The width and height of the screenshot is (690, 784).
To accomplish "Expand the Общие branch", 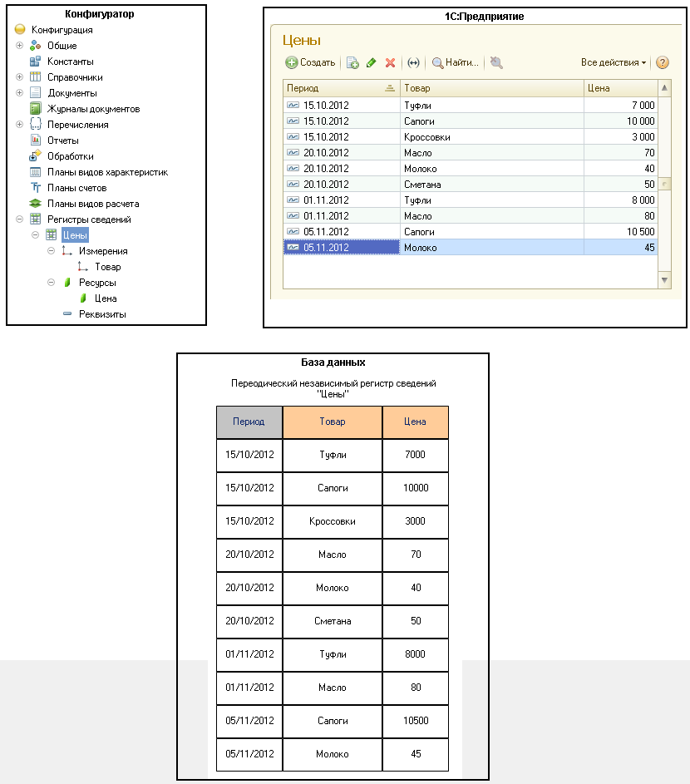I will [19, 46].
